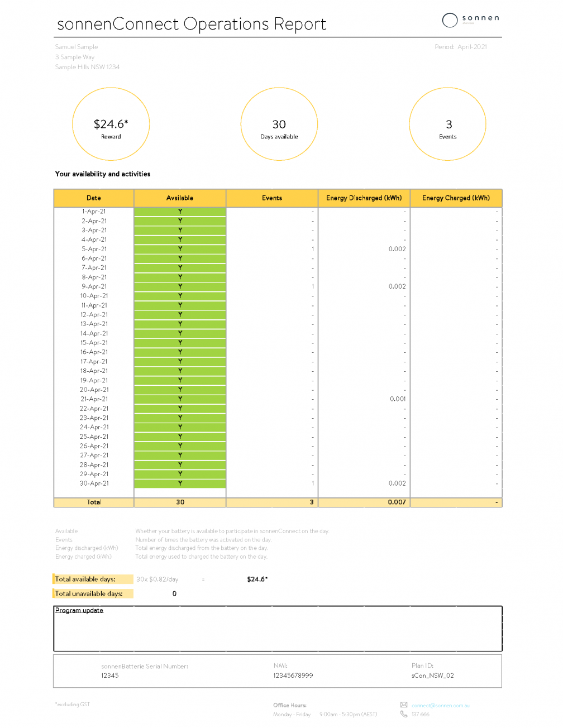The height and width of the screenshot is (728, 563).
Task: Click the 1-Apr-21 date cell
Action: (x=94, y=212)
